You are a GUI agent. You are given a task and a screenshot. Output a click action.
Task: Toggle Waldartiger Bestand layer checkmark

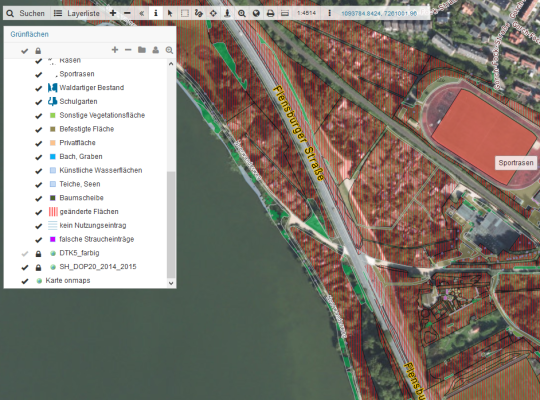coord(39,88)
